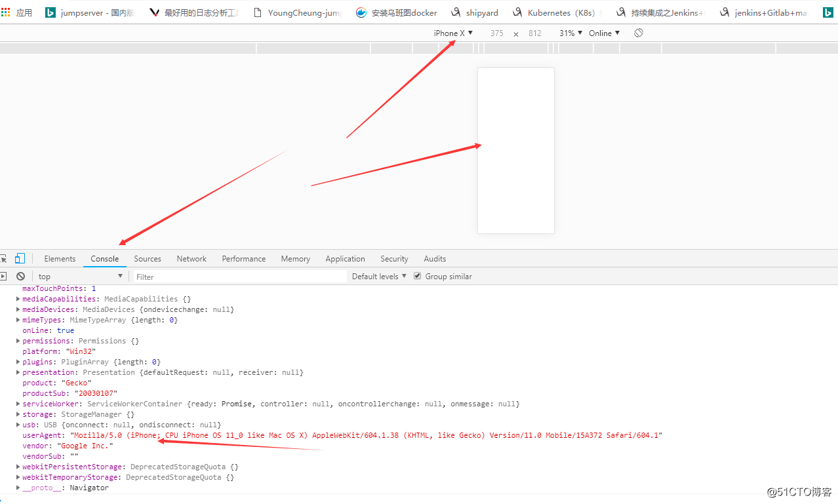This screenshot has height=504, width=838.
Task: Open the Application tab
Action: coord(345,259)
